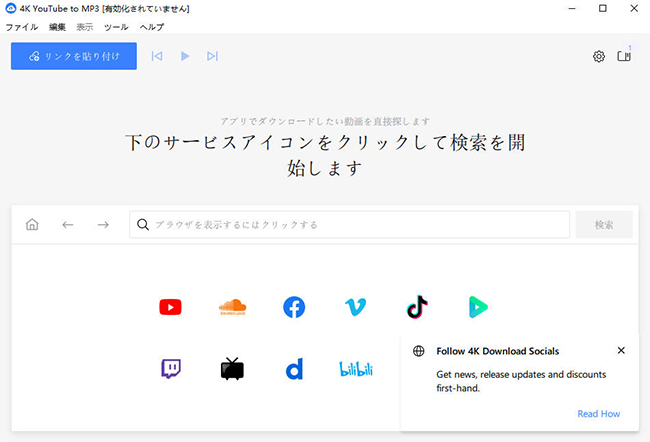650x442 pixels.
Task: Click the Read How link
Action: click(599, 414)
